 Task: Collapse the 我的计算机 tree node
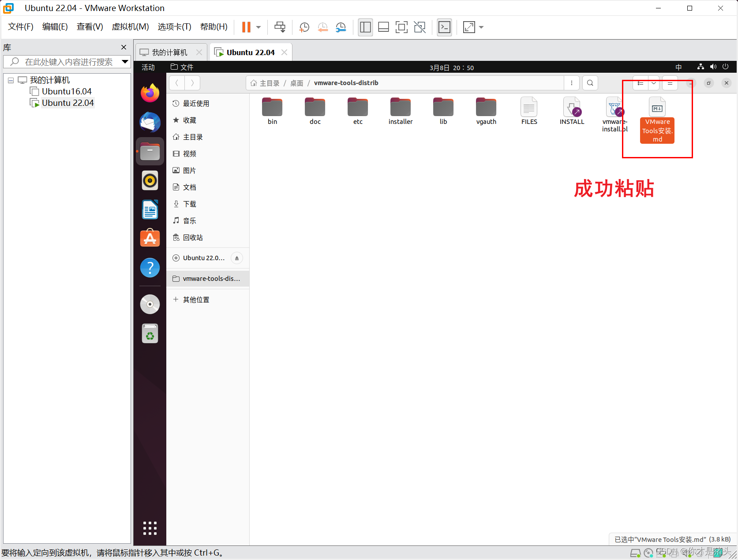(11, 80)
